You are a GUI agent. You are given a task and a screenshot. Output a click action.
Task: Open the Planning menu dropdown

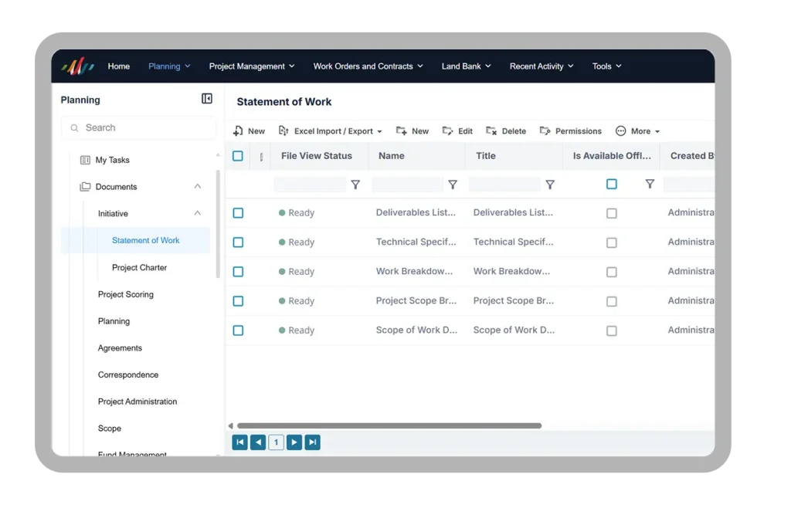(x=169, y=66)
